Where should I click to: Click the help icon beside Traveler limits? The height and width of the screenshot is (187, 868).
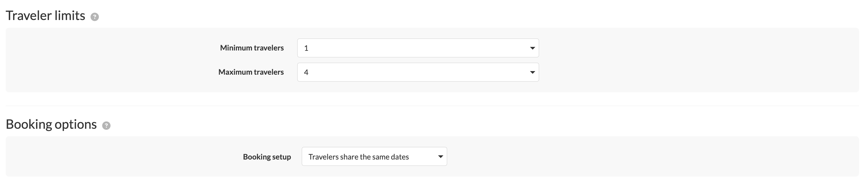(95, 17)
